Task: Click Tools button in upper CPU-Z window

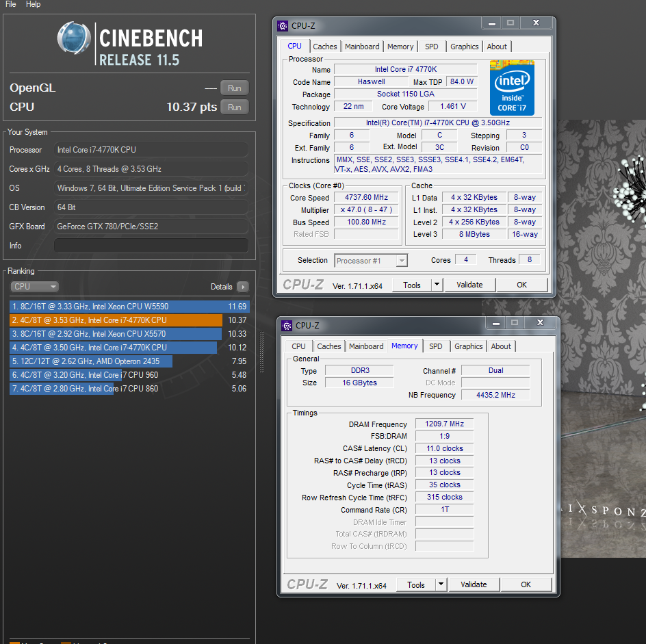Action: pos(411,285)
